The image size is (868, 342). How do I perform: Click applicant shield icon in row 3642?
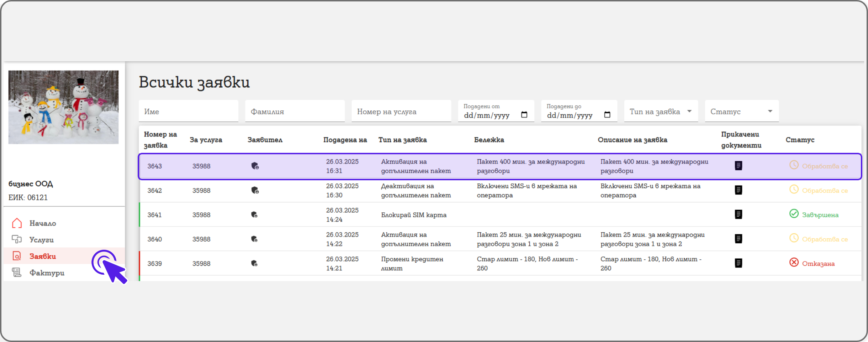pos(255,190)
